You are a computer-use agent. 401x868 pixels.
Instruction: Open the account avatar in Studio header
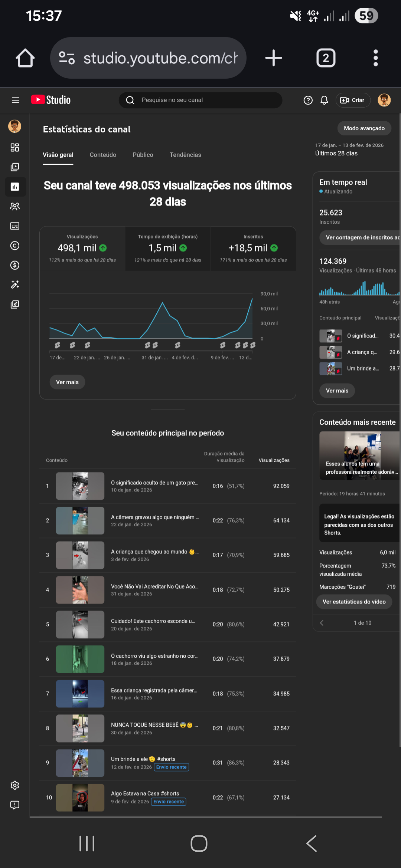point(384,100)
